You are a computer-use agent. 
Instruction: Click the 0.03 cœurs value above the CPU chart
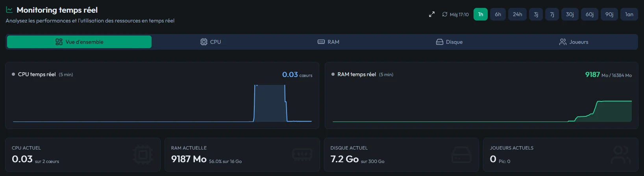(297, 75)
